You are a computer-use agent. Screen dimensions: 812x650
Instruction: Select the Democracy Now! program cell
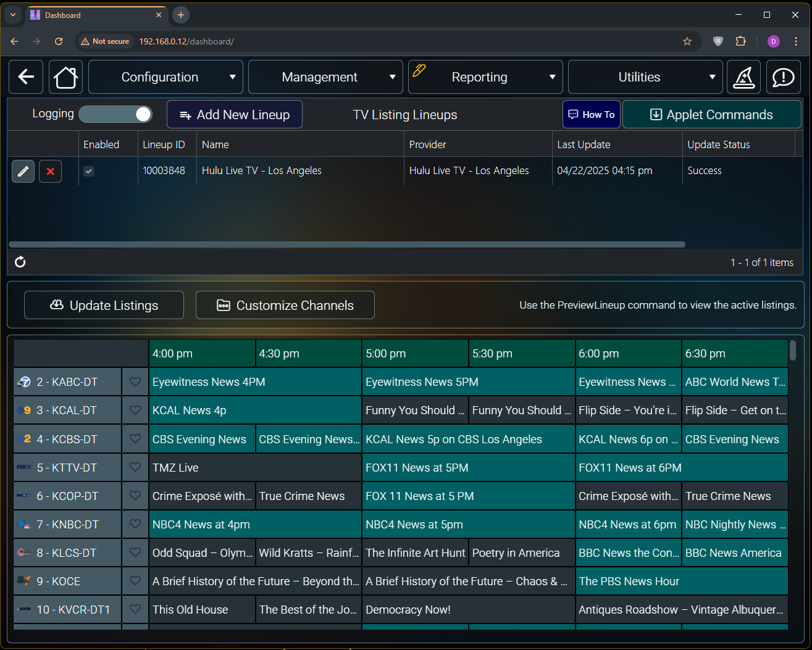point(469,609)
